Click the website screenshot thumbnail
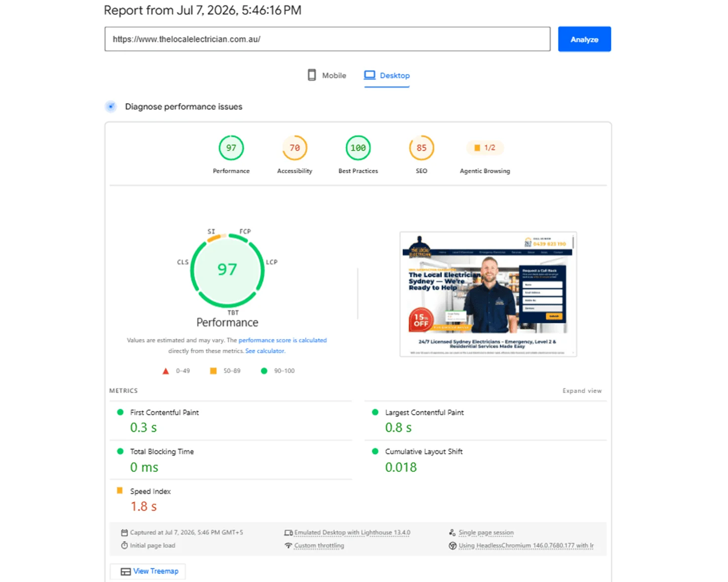Viewport: 728px width, 582px height. click(x=488, y=294)
